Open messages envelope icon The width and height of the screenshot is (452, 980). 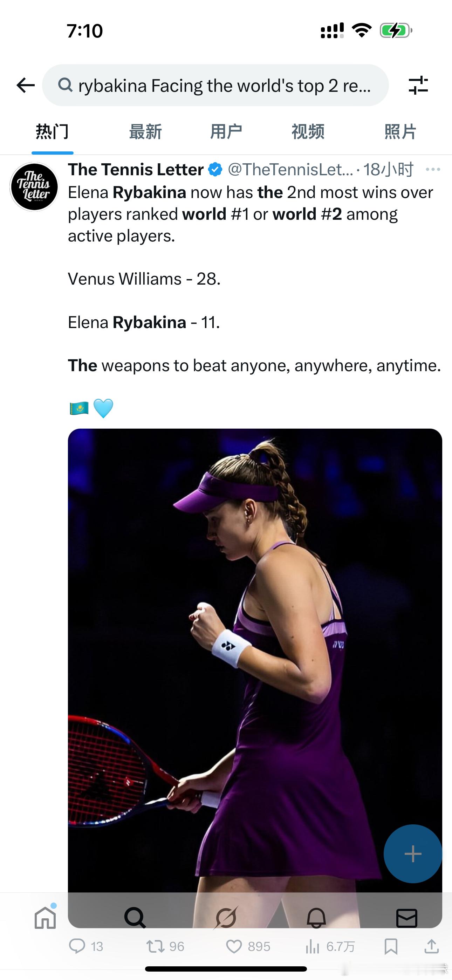click(407, 917)
